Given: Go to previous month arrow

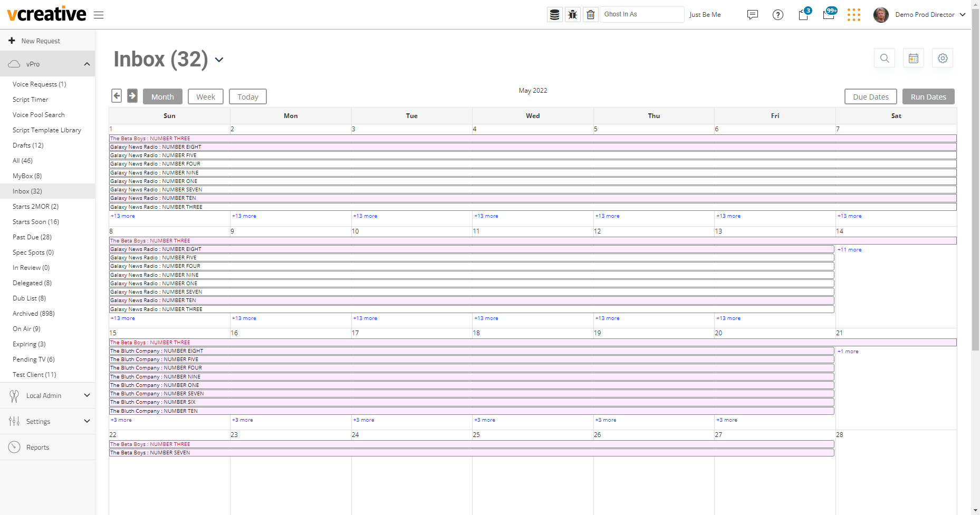Looking at the screenshot, I should click(x=117, y=96).
